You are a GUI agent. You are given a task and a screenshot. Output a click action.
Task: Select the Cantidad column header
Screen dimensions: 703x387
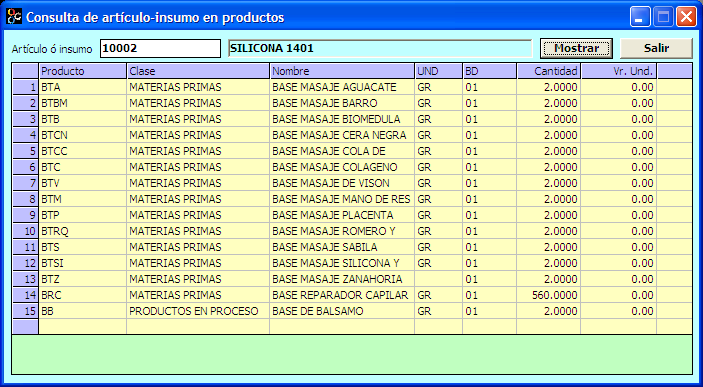[549, 71]
